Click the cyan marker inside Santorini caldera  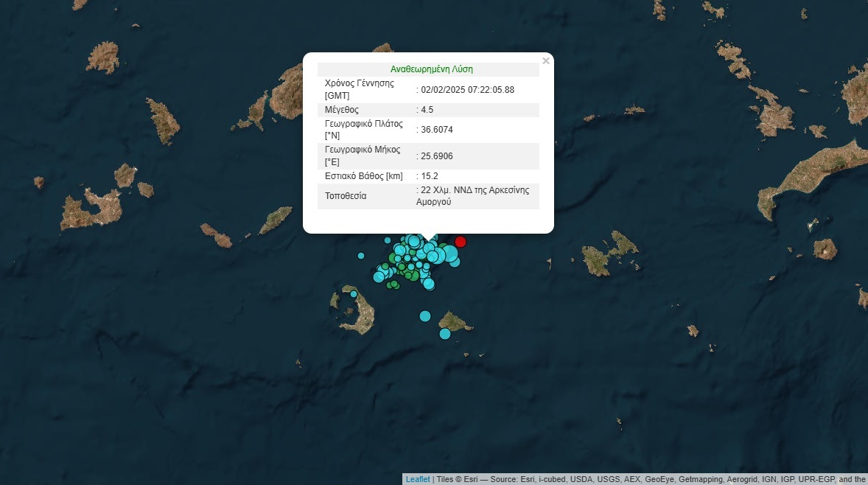(x=354, y=294)
